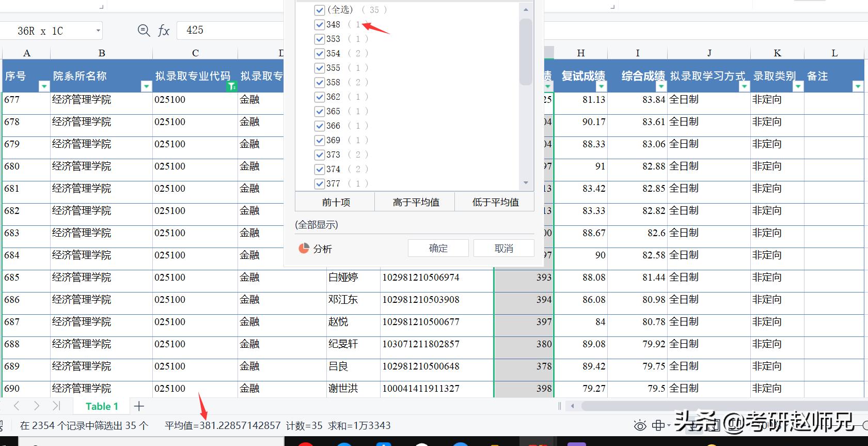The height and width of the screenshot is (446, 868).
Task: Uncheck the 355 filter value
Action: 320,68
